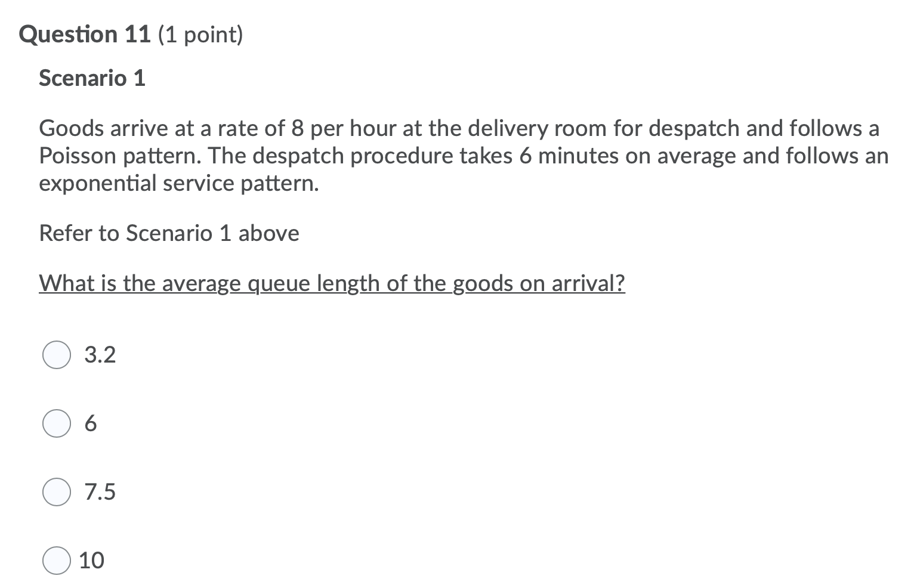This screenshot has width=920, height=588.
Task: Click the circle beside the first answer option
Action: [56, 355]
